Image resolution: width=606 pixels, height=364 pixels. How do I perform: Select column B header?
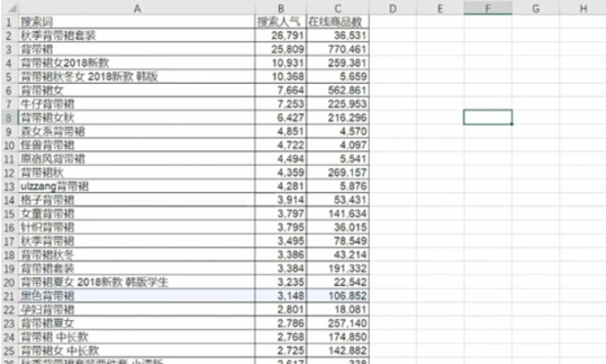click(281, 9)
